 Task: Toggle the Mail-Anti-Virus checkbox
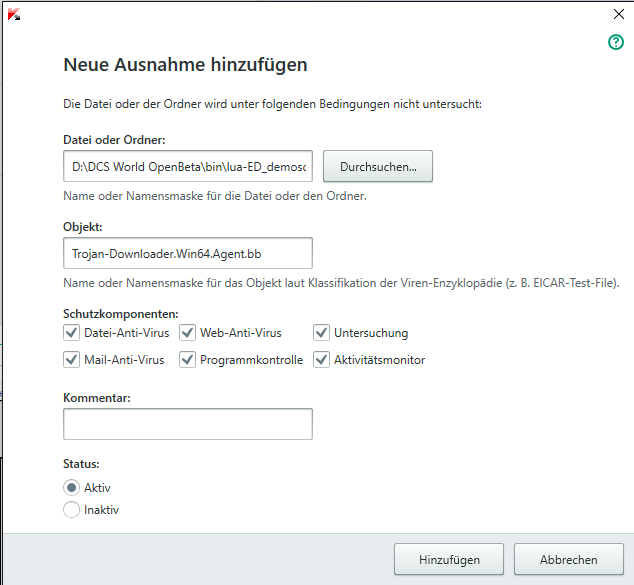coord(72,359)
